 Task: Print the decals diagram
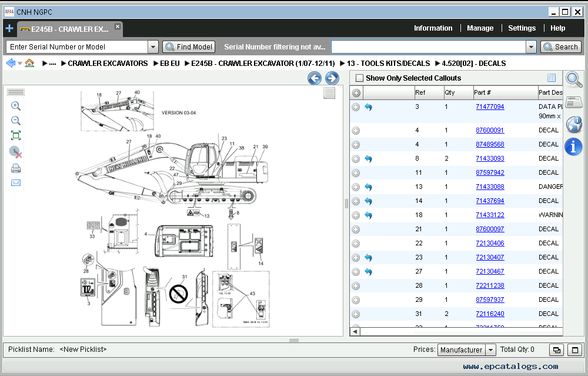coord(16,168)
